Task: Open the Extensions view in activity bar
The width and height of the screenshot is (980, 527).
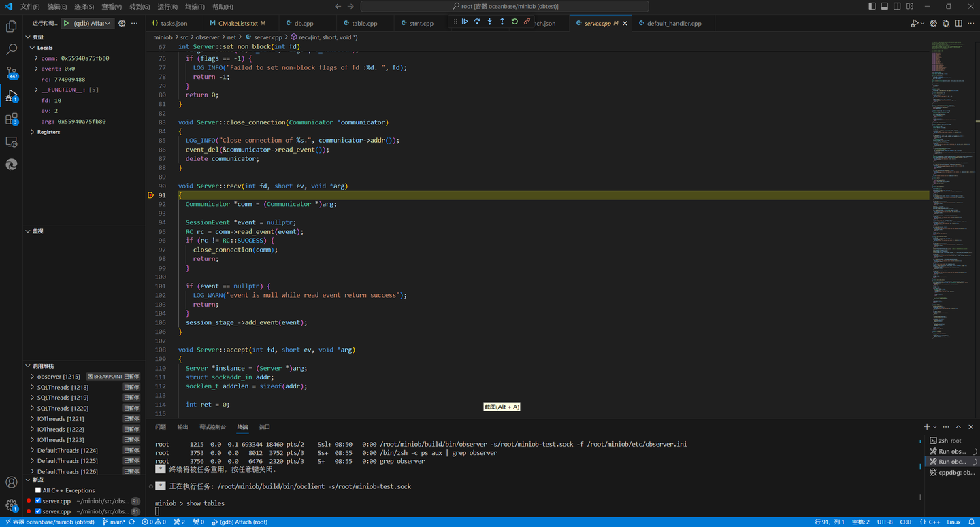Action: (12, 119)
